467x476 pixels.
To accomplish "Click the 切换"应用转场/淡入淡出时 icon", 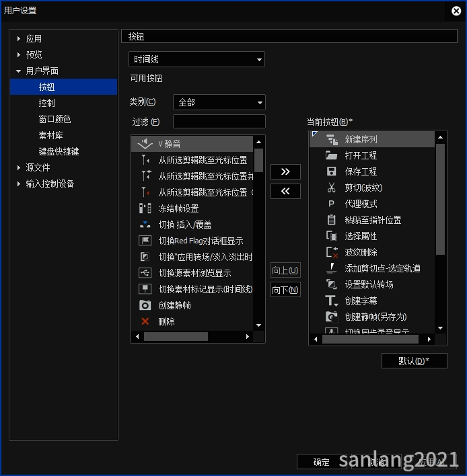I will (145, 257).
